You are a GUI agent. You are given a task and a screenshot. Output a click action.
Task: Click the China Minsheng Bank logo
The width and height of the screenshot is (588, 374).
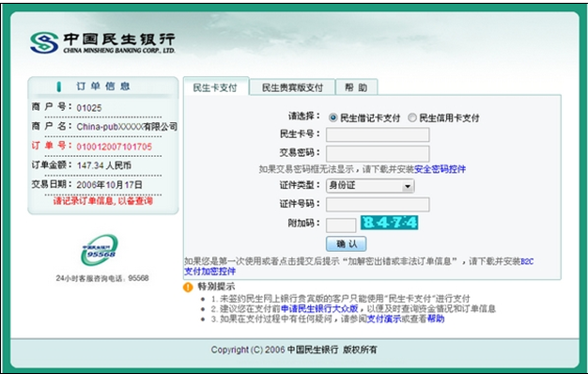pyautogui.click(x=102, y=43)
